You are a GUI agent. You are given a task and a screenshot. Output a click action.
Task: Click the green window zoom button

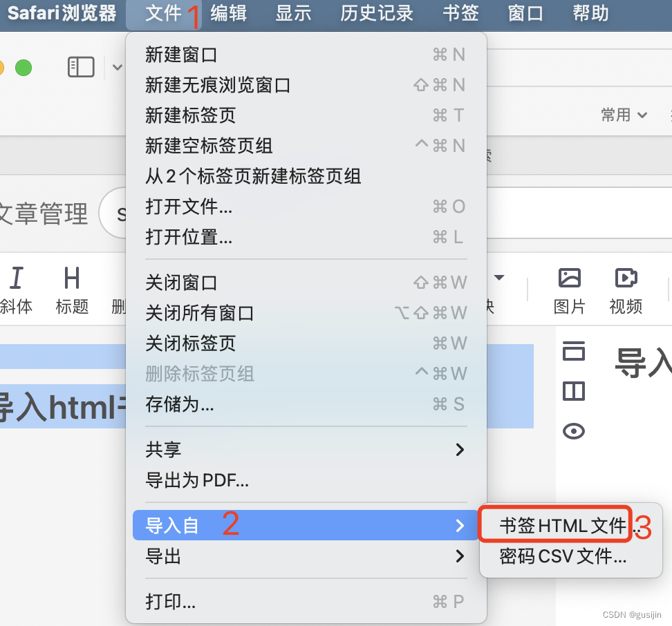click(x=24, y=68)
